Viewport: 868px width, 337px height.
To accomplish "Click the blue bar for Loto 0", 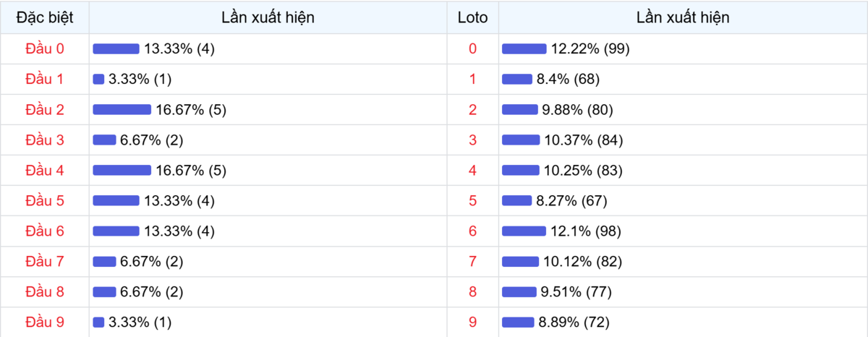I will click(524, 48).
